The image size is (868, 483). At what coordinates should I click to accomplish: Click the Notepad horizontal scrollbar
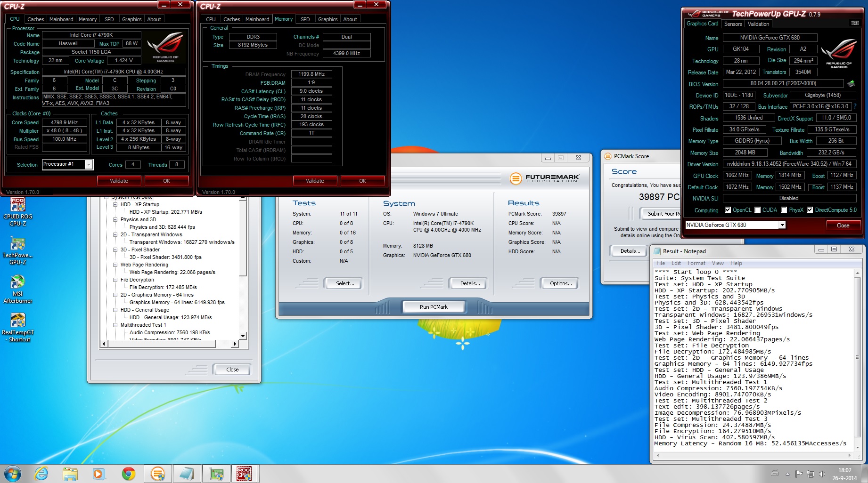[x=753, y=456]
